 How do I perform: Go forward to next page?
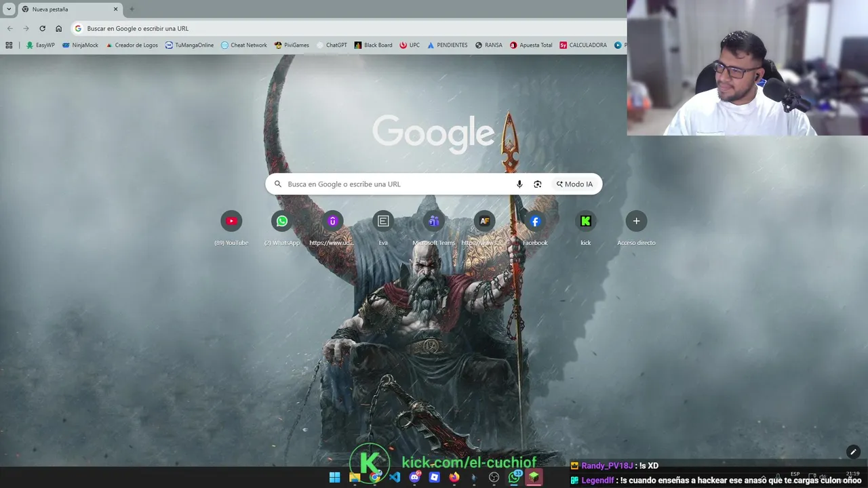pyautogui.click(x=26, y=28)
